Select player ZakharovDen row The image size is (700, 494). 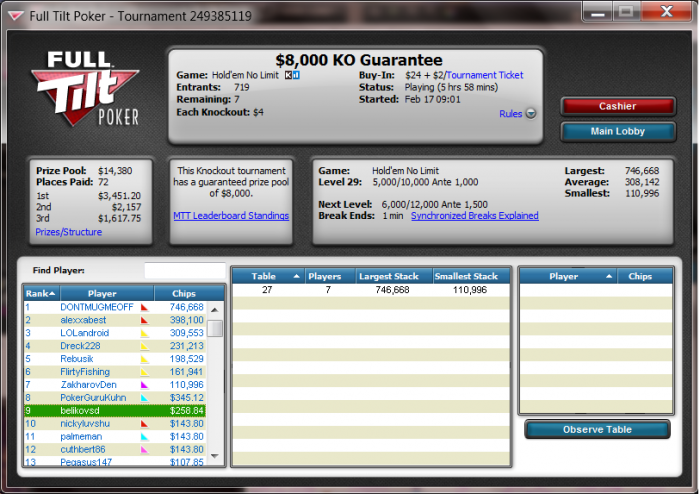(115, 385)
